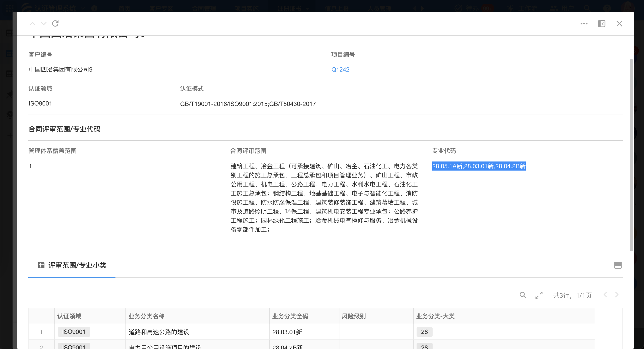Expand the table to fullscreen
This screenshot has height=349, width=644.
click(539, 295)
